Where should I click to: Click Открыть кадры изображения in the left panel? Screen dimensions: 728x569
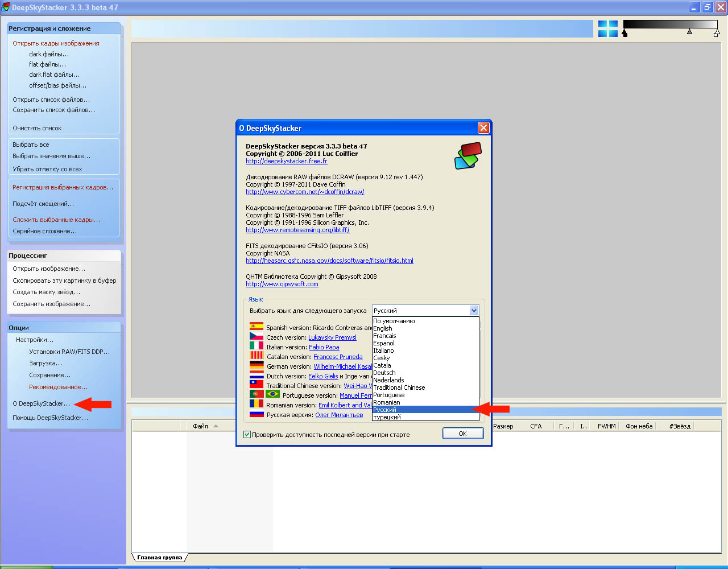(x=56, y=43)
